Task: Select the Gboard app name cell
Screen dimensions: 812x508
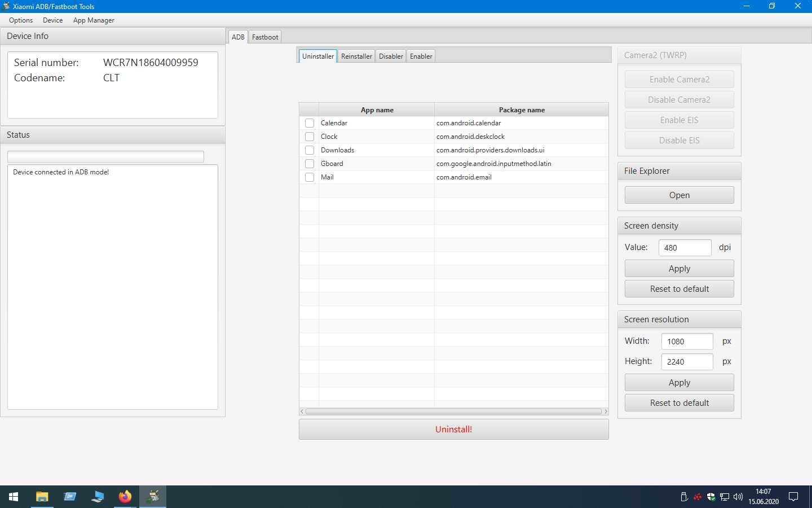Action: [x=377, y=164]
